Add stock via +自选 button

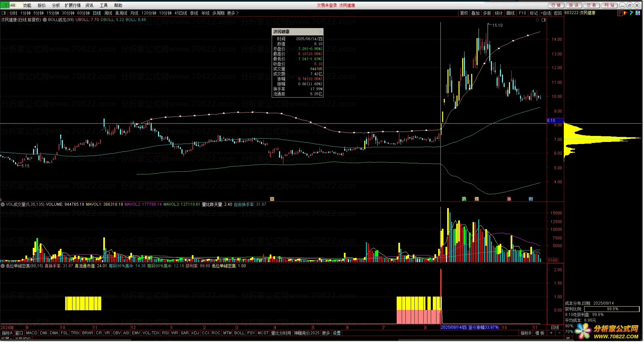pos(546,13)
